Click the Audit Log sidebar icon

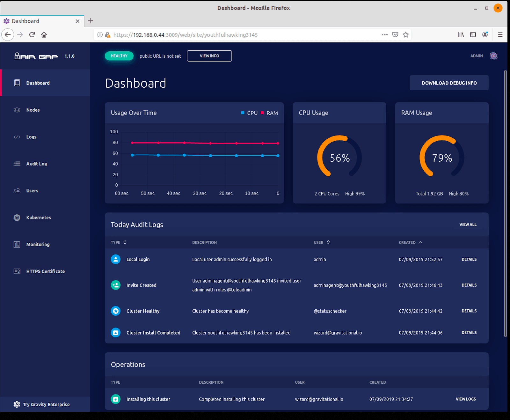pyautogui.click(x=17, y=164)
